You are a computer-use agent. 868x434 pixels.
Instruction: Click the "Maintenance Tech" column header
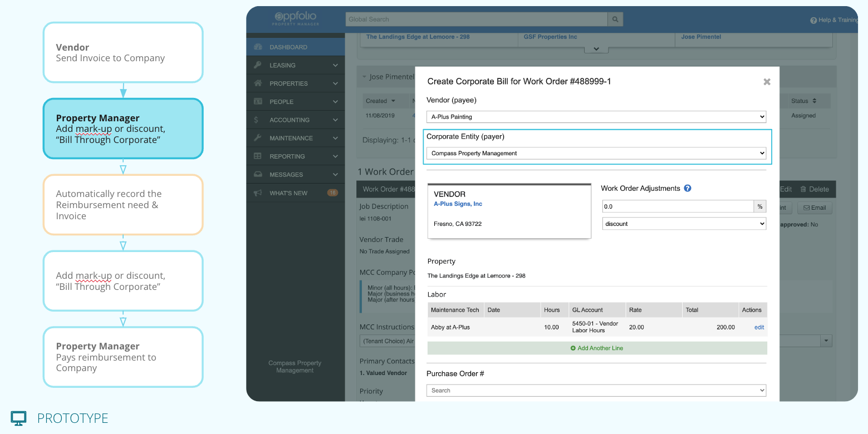tap(455, 310)
